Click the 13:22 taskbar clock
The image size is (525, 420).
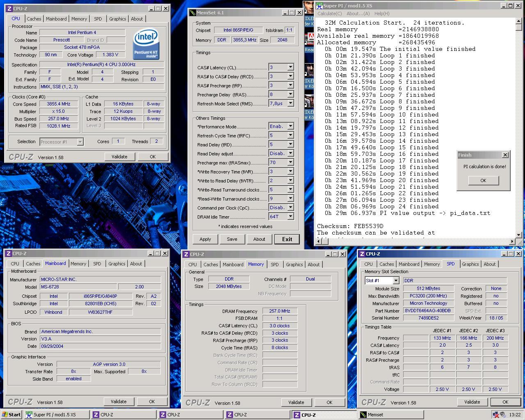[514, 415]
